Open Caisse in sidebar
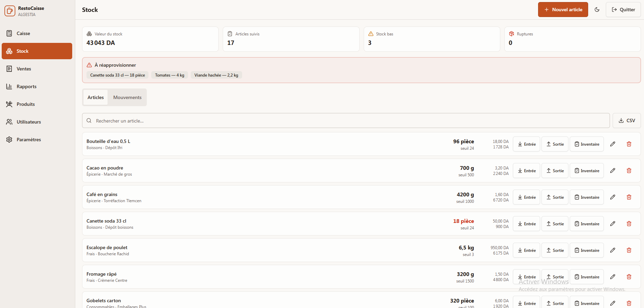The image size is (644, 308). 37,33
